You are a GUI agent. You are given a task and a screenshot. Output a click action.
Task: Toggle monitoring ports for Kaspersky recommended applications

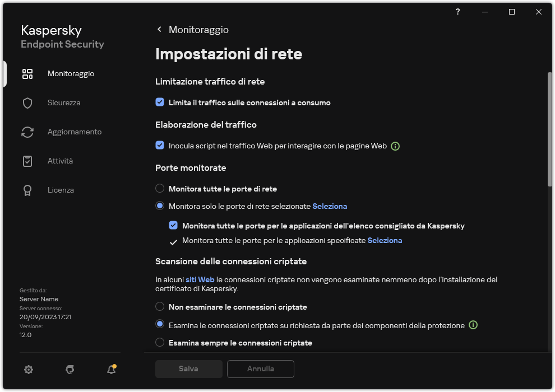[x=174, y=226]
